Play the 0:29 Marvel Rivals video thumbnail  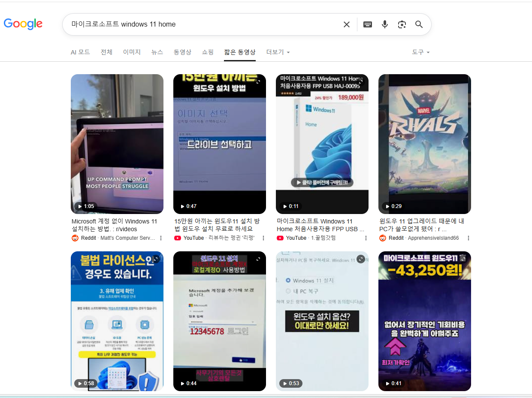tap(425, 144)
